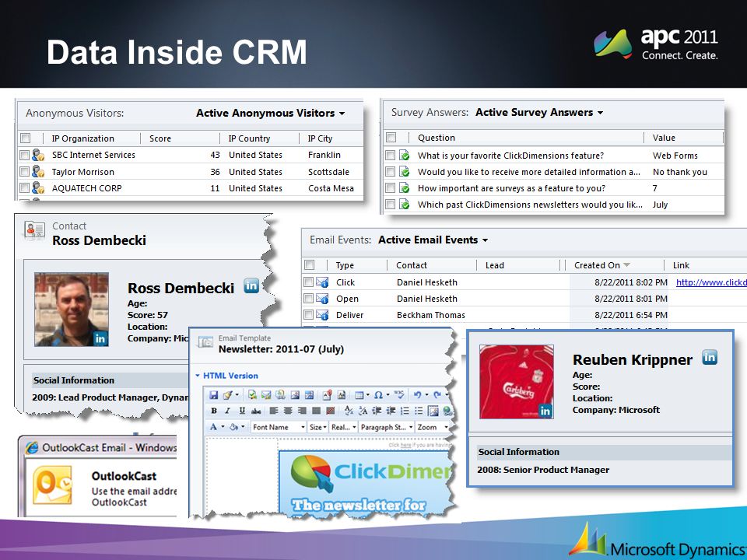Image resolution: width=747 pixels, height=560 pixels.
Task: Click Ross Dembecki's profile photo
Action: 72,309
